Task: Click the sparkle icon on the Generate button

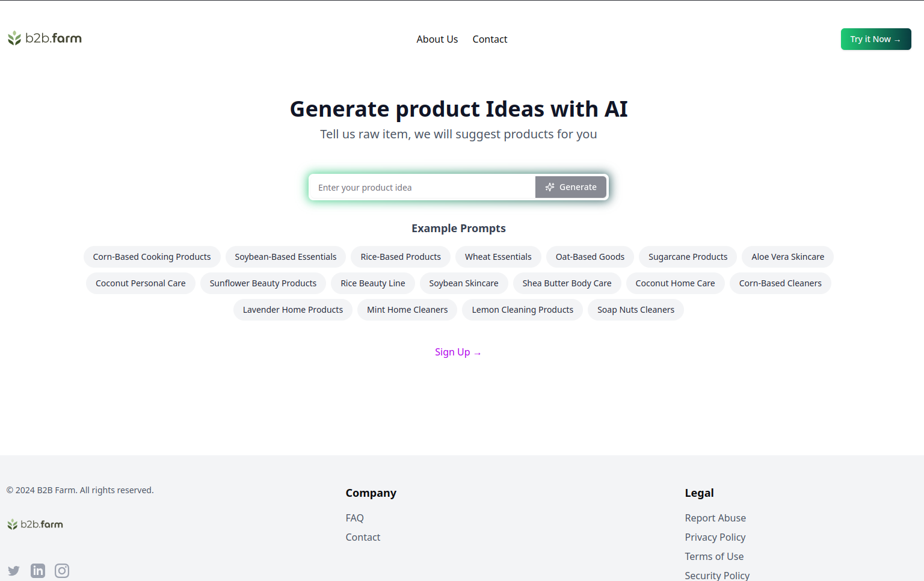Action: (x=550, y=187)
